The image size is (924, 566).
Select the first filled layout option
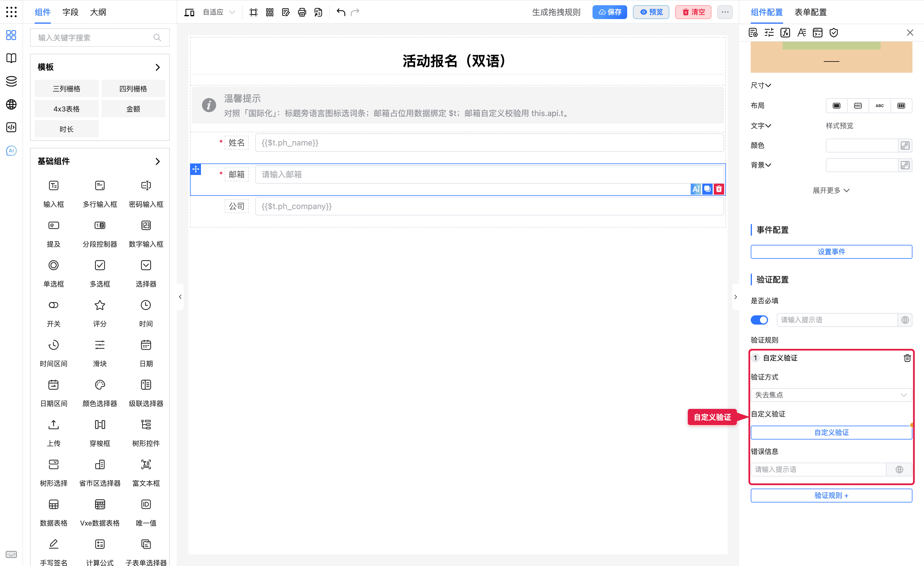pos(836,105)
